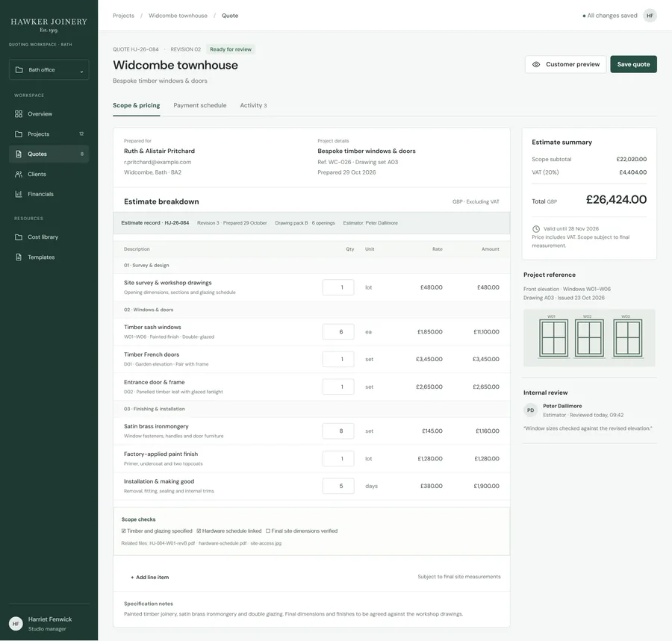Click the Templates document icon
This screenshot has width=672, height=641.
19,257
